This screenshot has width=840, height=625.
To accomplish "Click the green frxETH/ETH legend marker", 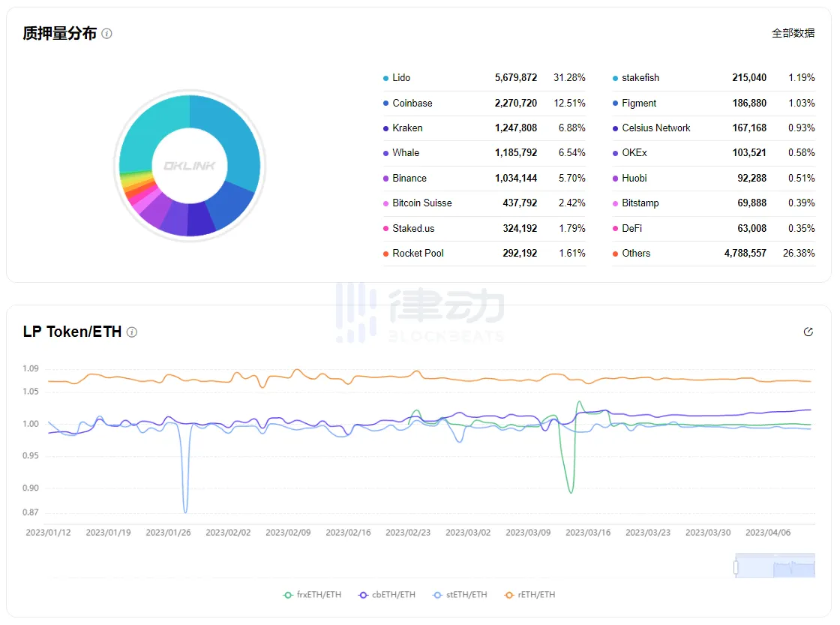I will tap(289, 594).
